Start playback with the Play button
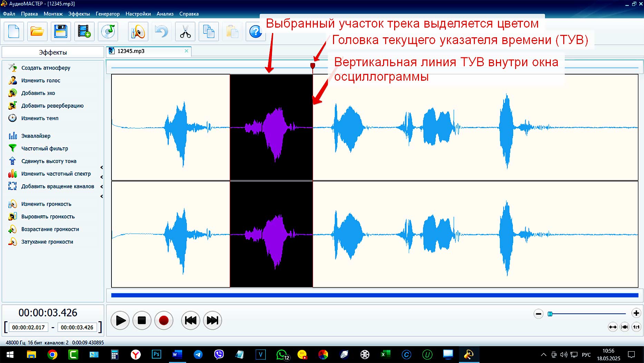 [120, 321]
